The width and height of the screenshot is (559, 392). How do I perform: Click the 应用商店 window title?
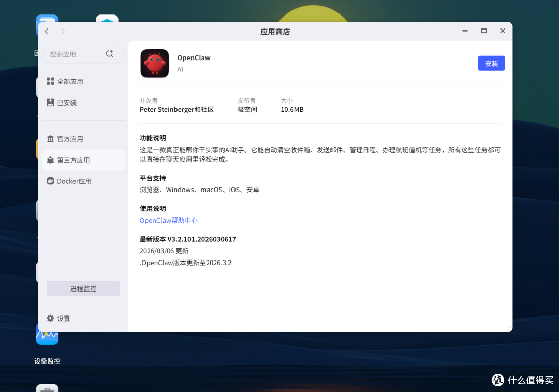pos(275,32)
